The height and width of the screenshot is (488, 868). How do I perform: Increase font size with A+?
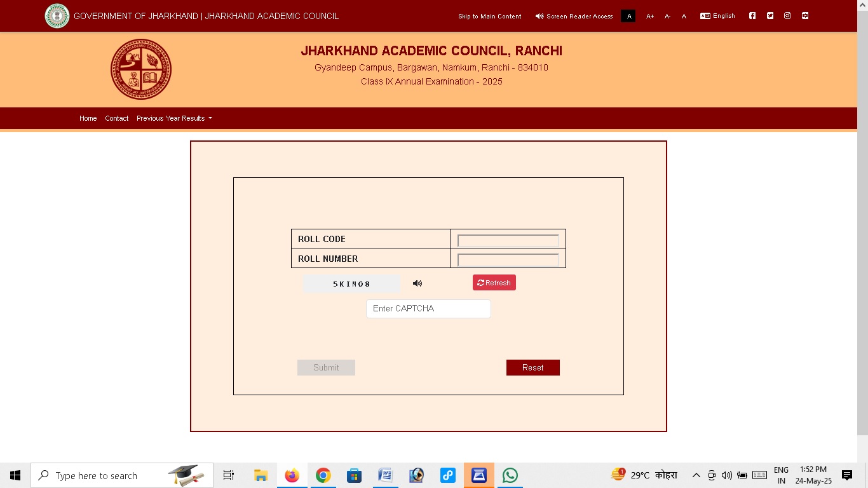(x=650, y=16)
